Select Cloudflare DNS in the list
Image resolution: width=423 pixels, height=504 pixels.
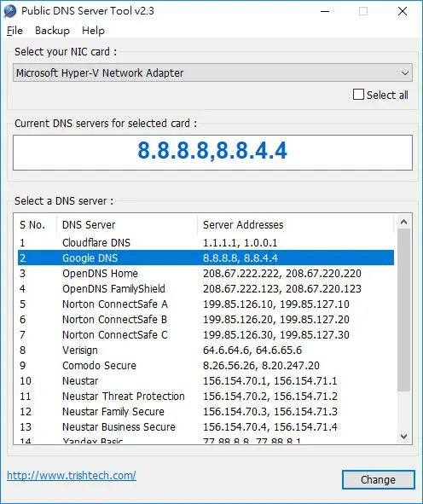[x=206, y=243]
